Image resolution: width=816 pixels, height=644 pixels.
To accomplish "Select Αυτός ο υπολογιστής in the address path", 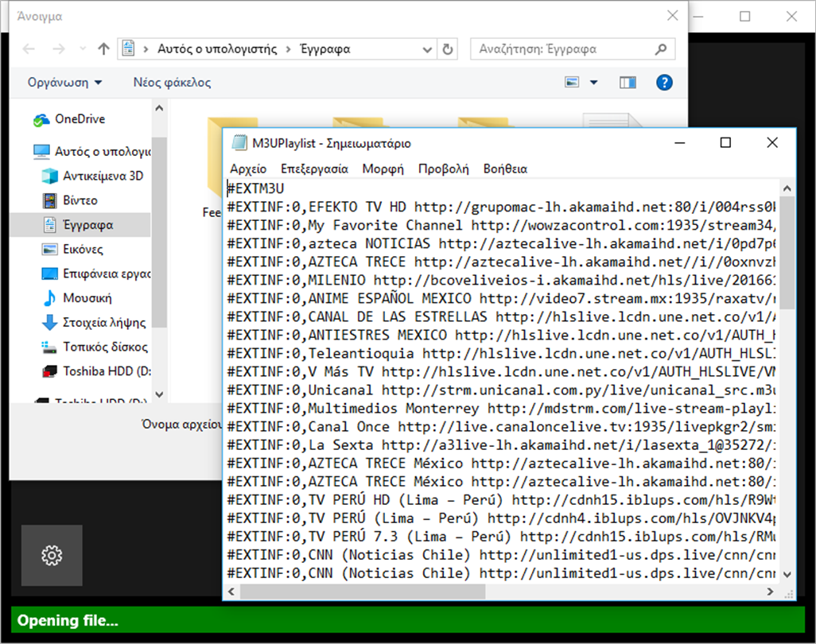I will click(x=217, y=49).
